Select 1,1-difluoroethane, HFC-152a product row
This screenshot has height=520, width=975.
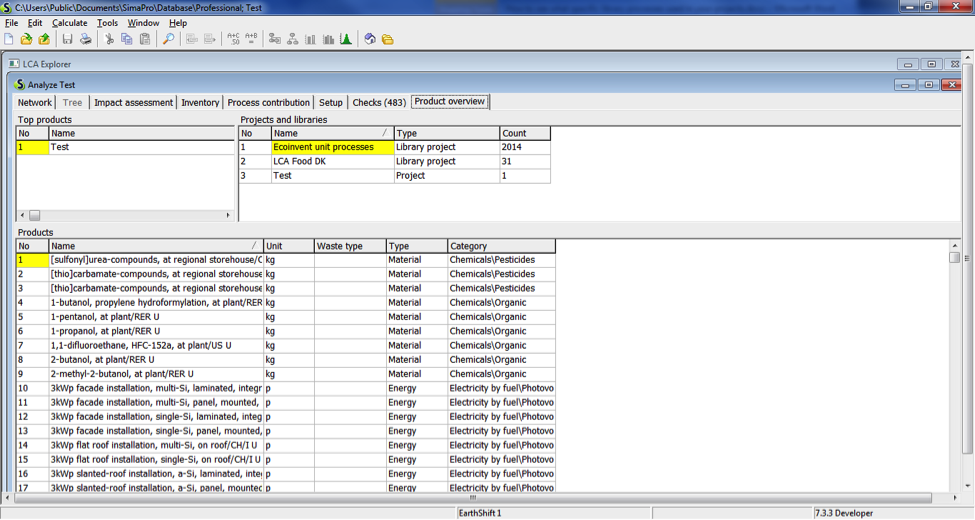click(285, 346)
